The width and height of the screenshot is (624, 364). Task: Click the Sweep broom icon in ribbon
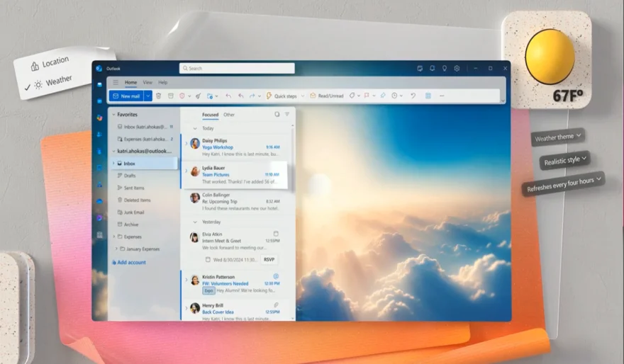tap(198, 96)
